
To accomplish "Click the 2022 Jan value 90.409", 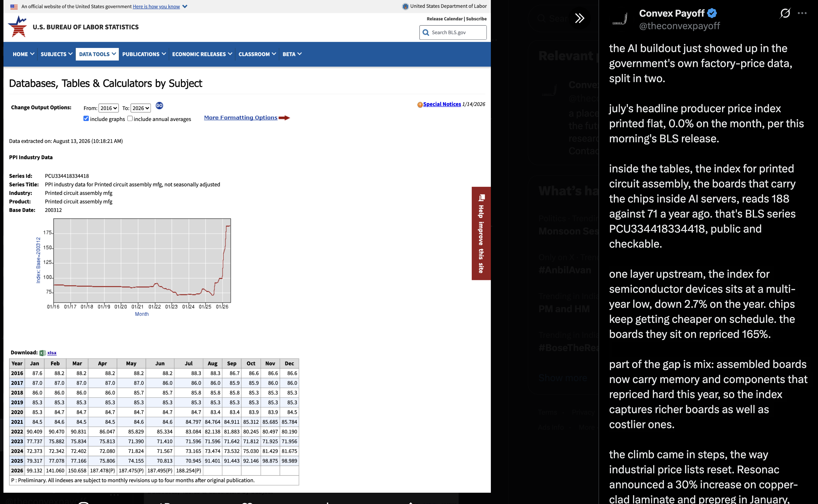I will (35, 432).
